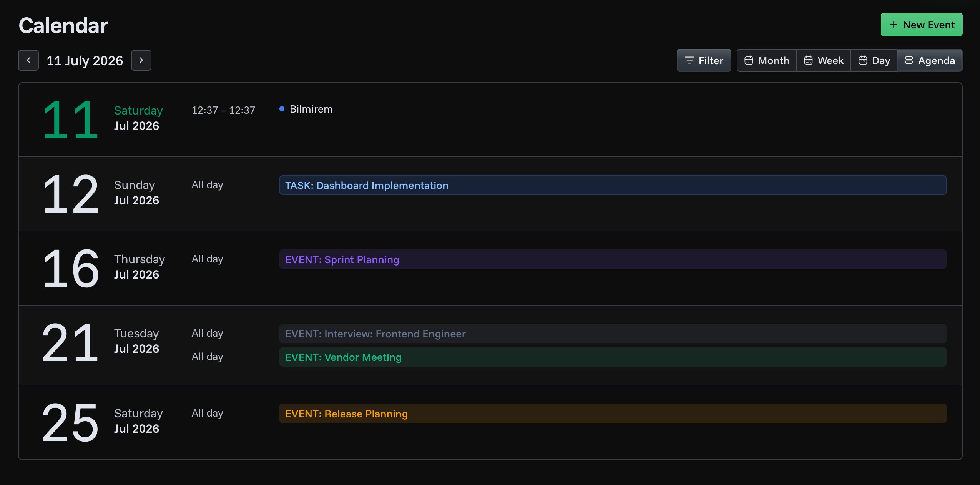This screenshot has height=485, width=980.
Task: Open EVENT: Vendor Meeting entry
Action: point(613,357)
